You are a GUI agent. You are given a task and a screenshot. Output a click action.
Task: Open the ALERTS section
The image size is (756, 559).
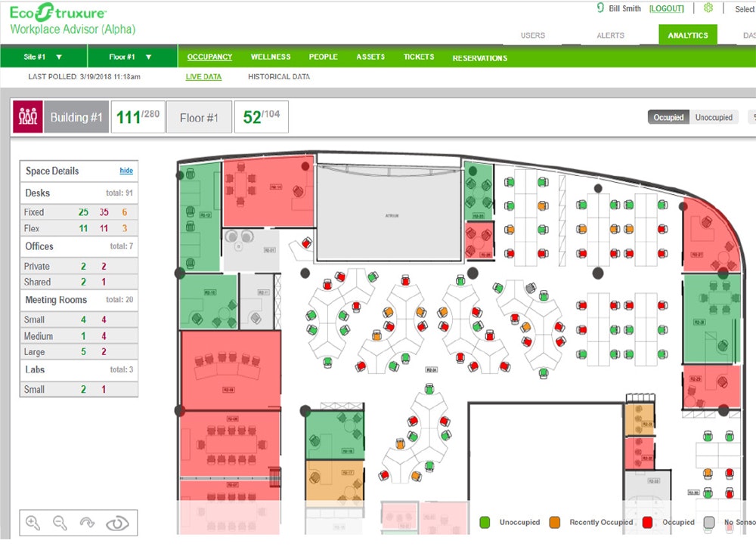[611, 35]
